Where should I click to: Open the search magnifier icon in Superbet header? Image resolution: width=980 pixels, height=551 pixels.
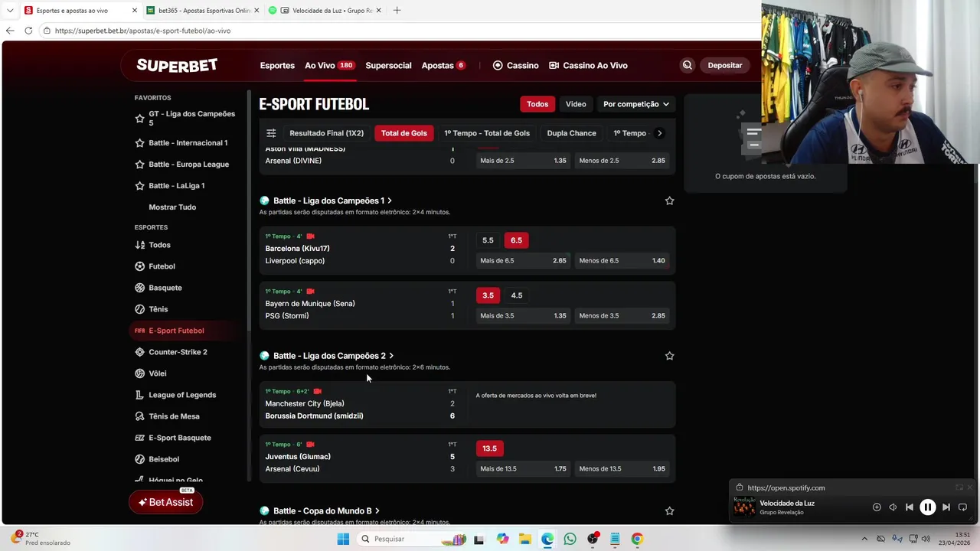click(x=688, y=65)
